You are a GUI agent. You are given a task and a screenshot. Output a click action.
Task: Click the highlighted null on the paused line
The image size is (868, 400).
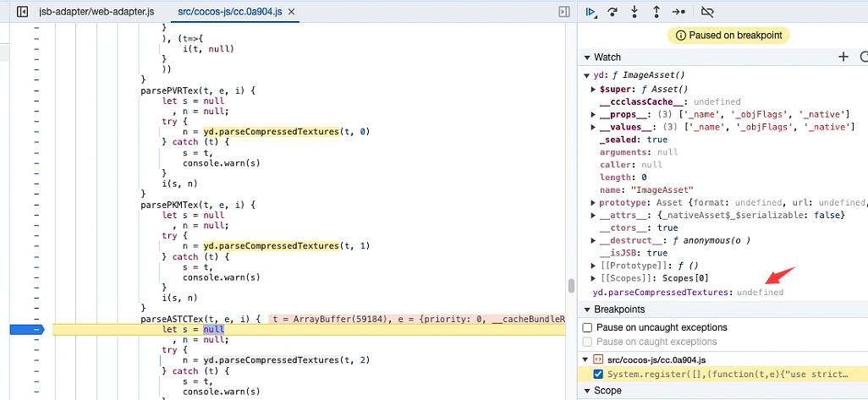tap(213, 330)
